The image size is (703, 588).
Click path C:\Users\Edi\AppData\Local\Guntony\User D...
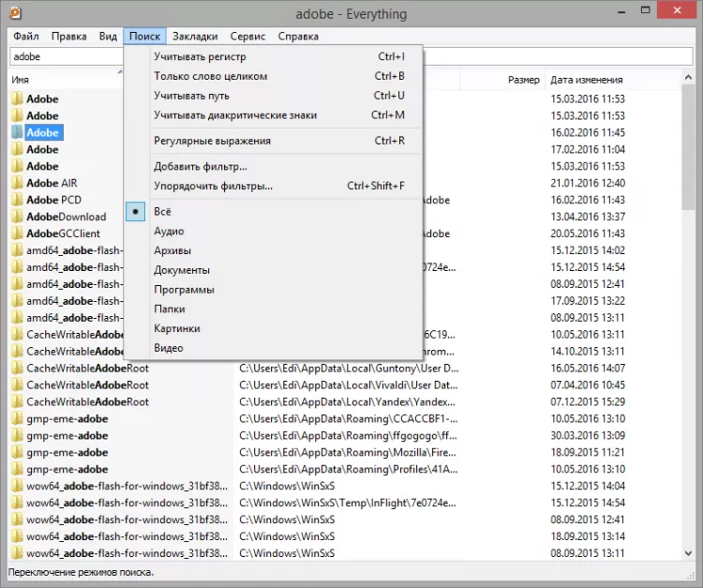(x=349, y=369)
